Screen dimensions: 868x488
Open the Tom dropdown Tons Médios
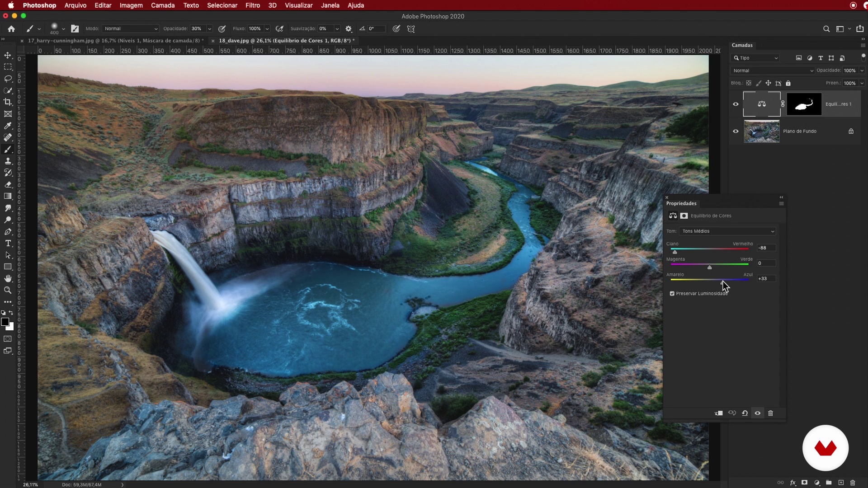727,231
